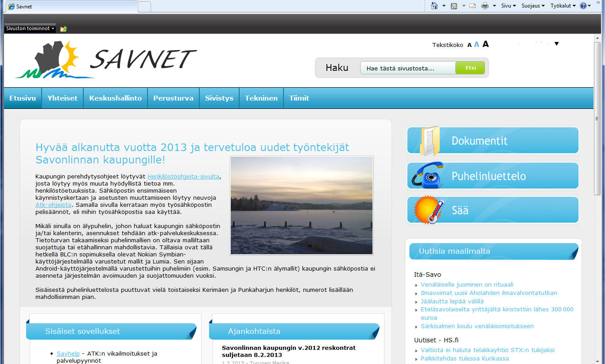Click the Print icon in toolbar
Viewport: 605px width, 364px height.
485,6
